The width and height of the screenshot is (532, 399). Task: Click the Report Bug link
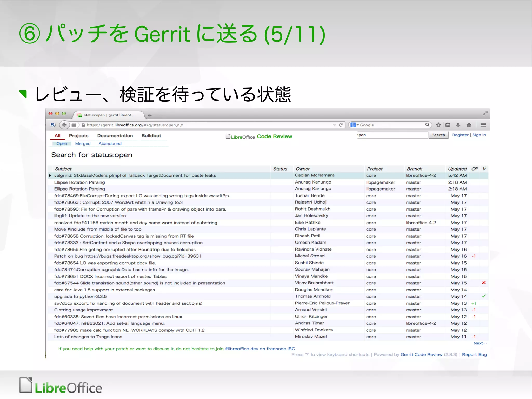[474, 355]
